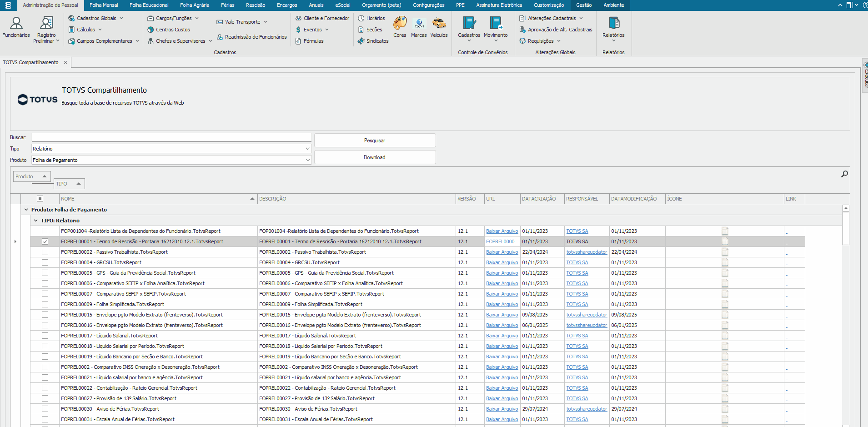
Task: Check the FOPREL00009 Folha Simplificada checkbox
Action: pos(45,304)
